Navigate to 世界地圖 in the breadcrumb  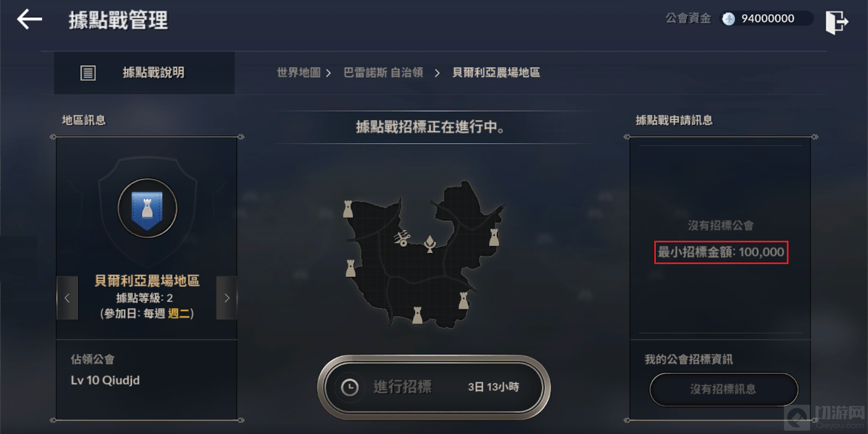298,73
